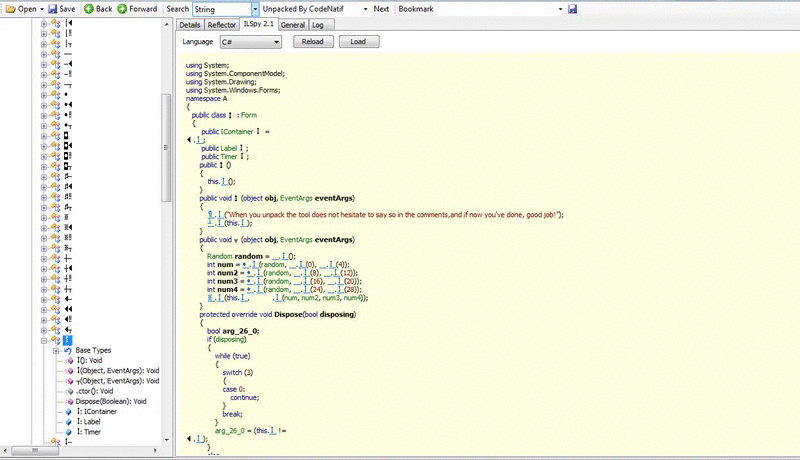Click 'while (true)' in the code
Viewport: 800px width, 460px height.
[x=232, y=356]
